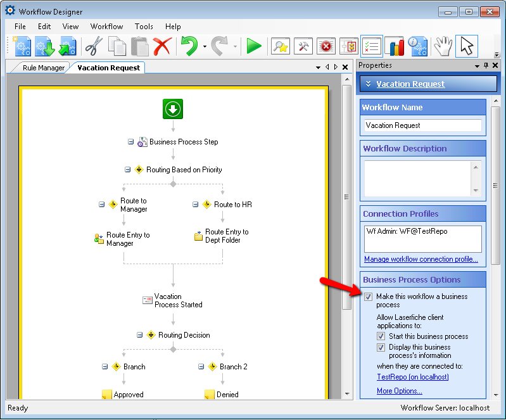Open the Workflow menu
The height and width of the screenshot is (420, 506).
106,27
